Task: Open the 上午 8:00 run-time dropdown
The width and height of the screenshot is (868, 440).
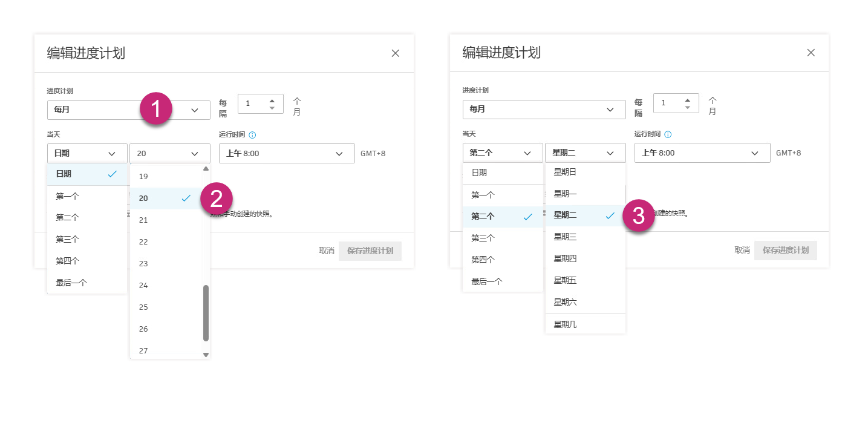Action: tap(286, 153)
